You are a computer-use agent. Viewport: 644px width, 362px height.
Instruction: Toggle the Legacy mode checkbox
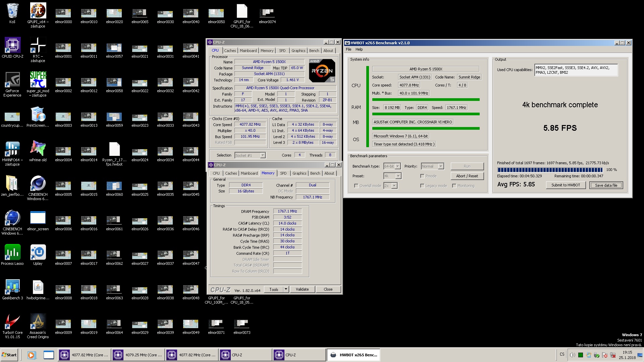[x=422, y=186]
